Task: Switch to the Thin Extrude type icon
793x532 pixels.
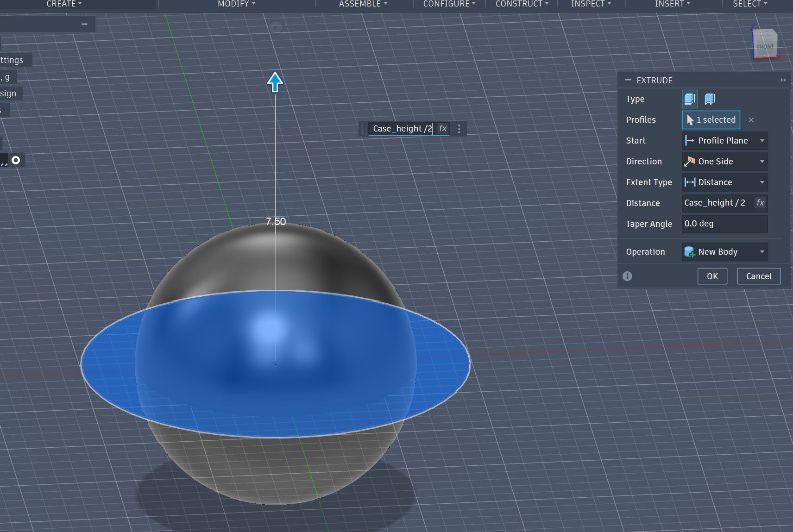Action: (709, 99)
